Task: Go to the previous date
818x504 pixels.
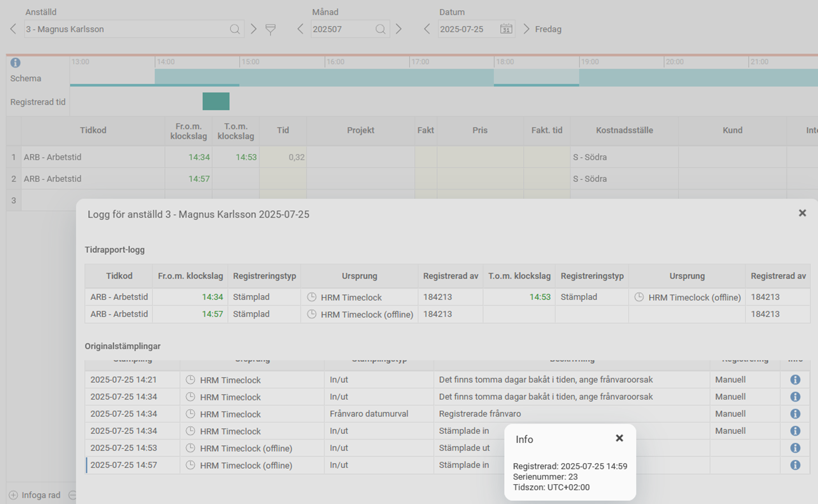Action: coord(427,29)
